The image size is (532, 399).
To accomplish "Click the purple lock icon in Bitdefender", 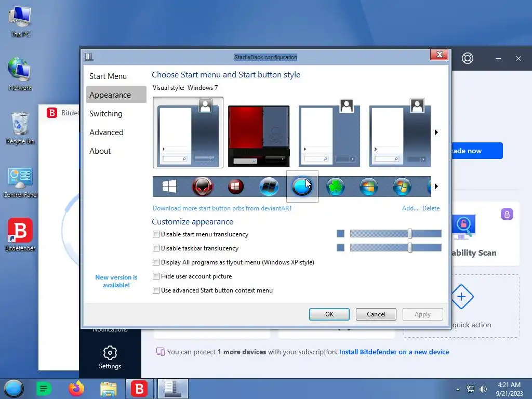I will (x=507, y=215).
